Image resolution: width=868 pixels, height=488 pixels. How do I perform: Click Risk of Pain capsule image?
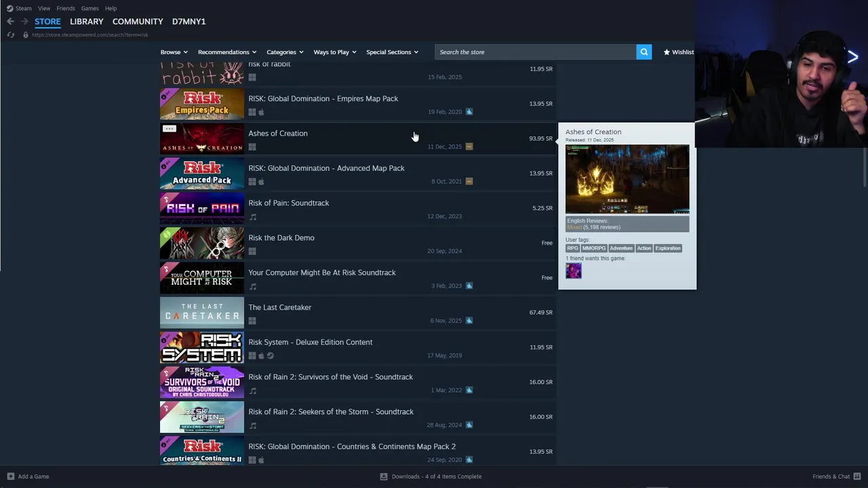pyautogui.click(x=202, y=208)
